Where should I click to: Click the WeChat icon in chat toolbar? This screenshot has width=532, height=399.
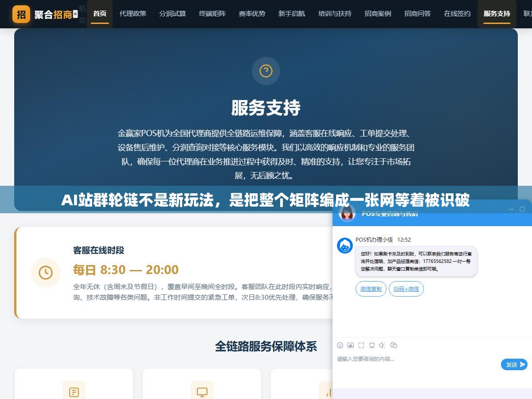tap(393, 345)
